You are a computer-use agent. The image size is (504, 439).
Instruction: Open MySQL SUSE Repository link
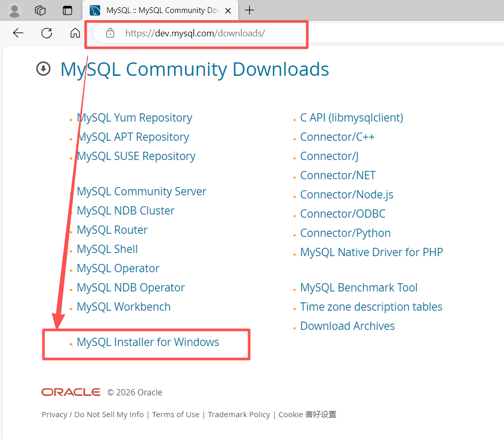[x=136, y=156]
